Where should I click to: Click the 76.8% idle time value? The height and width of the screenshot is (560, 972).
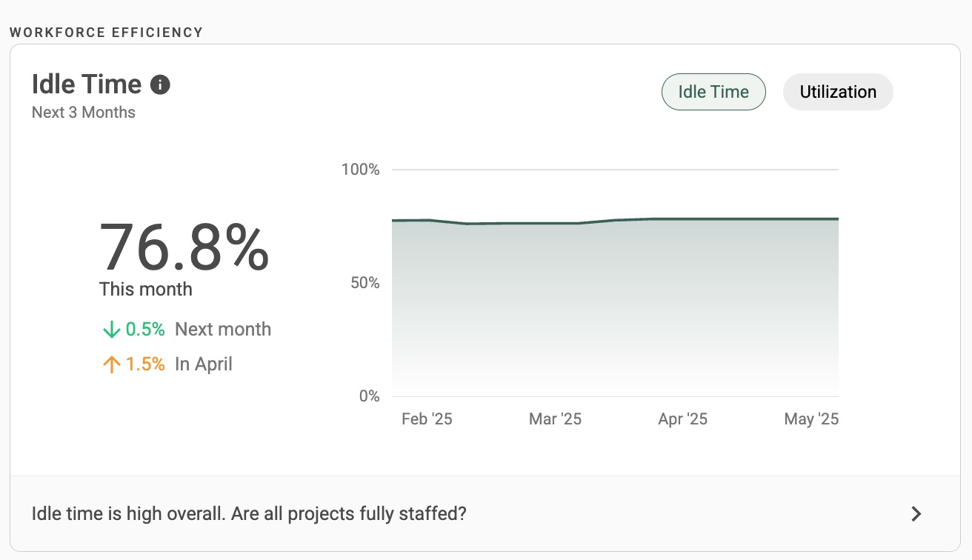tap(184, 247)
